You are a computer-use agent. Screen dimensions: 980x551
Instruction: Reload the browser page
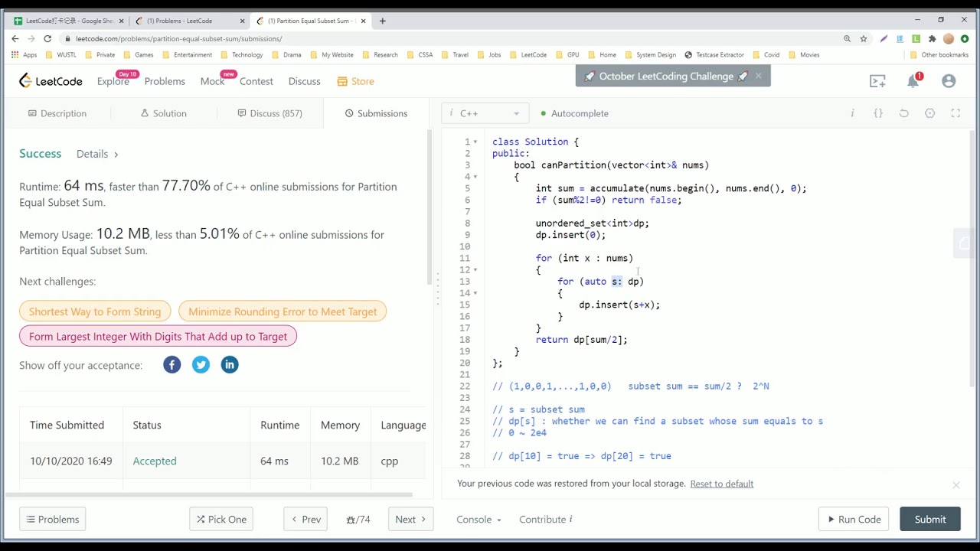47,38
